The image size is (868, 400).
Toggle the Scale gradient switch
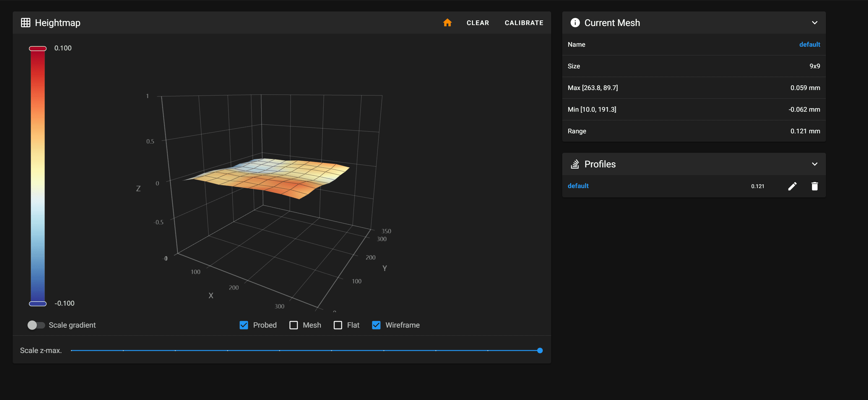36,325
